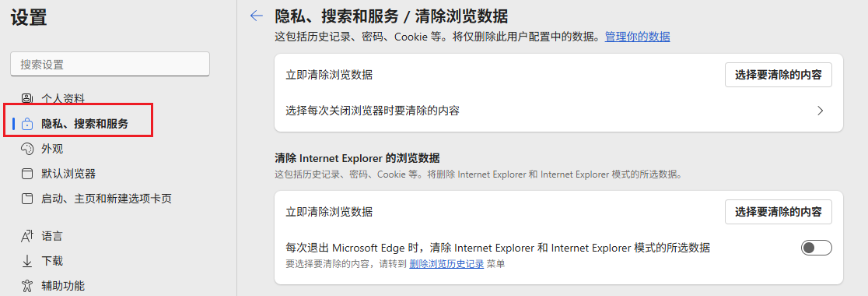Toggle clearing Internet Explorer data on exit
The width and height of the screenshot is (868, 296).
click(x=817, y=248)
